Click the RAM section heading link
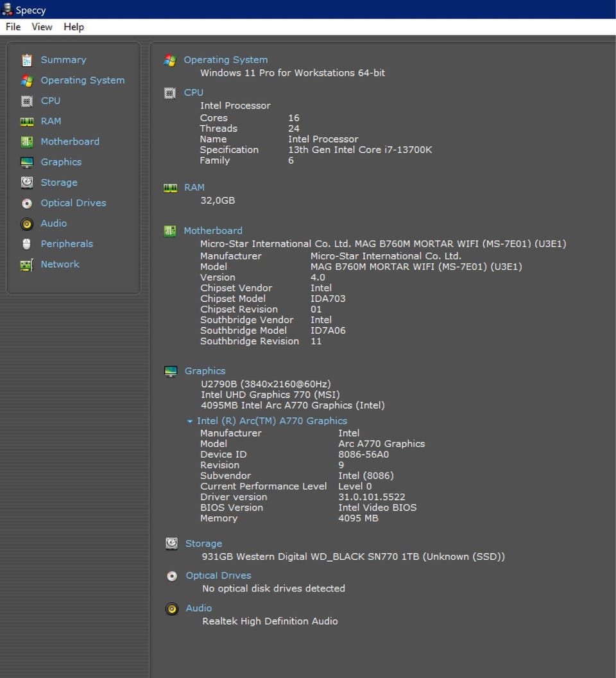 [194, 187]
